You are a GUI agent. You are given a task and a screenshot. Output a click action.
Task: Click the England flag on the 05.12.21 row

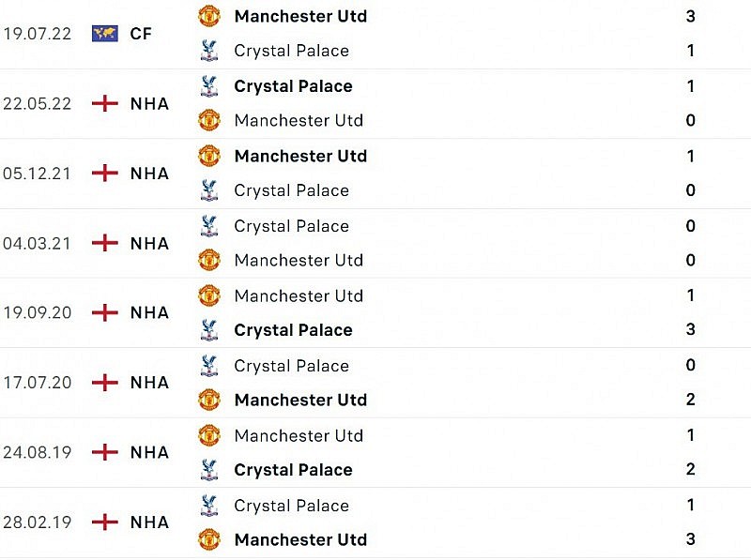click(104, 174)
